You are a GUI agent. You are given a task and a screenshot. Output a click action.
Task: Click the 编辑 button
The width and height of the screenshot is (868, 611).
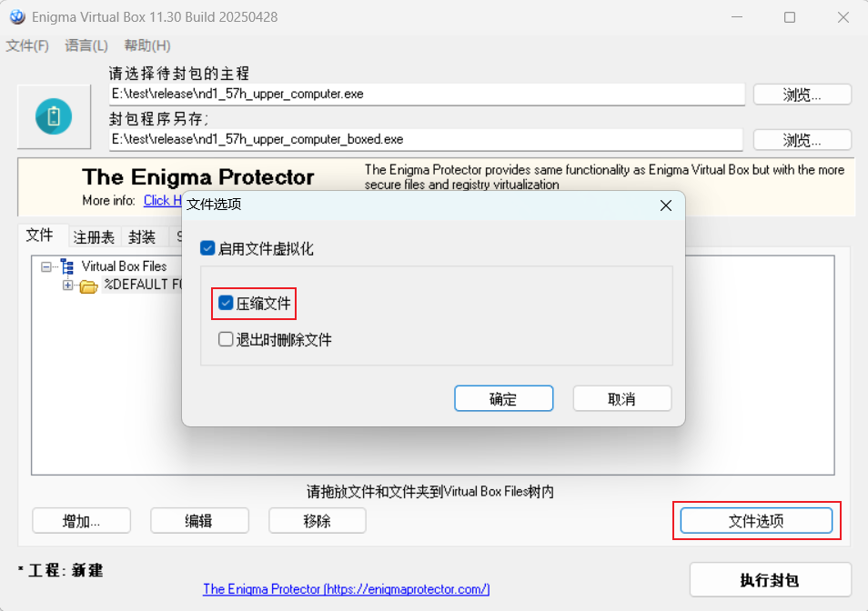(x=199, y=521)
